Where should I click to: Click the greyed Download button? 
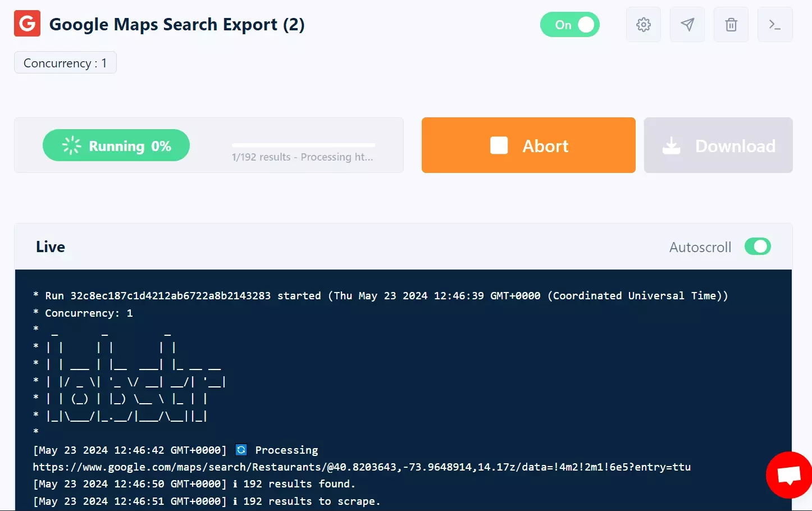coord(718,145)
